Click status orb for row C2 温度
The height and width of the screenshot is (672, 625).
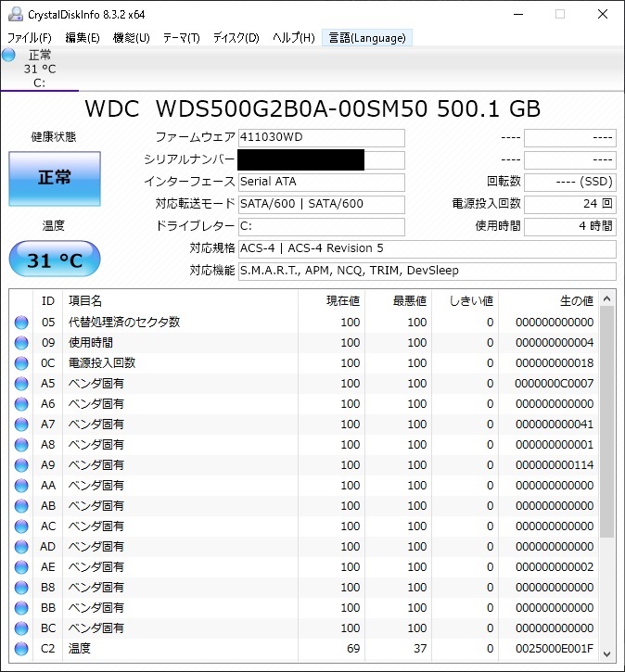(21, 649)
